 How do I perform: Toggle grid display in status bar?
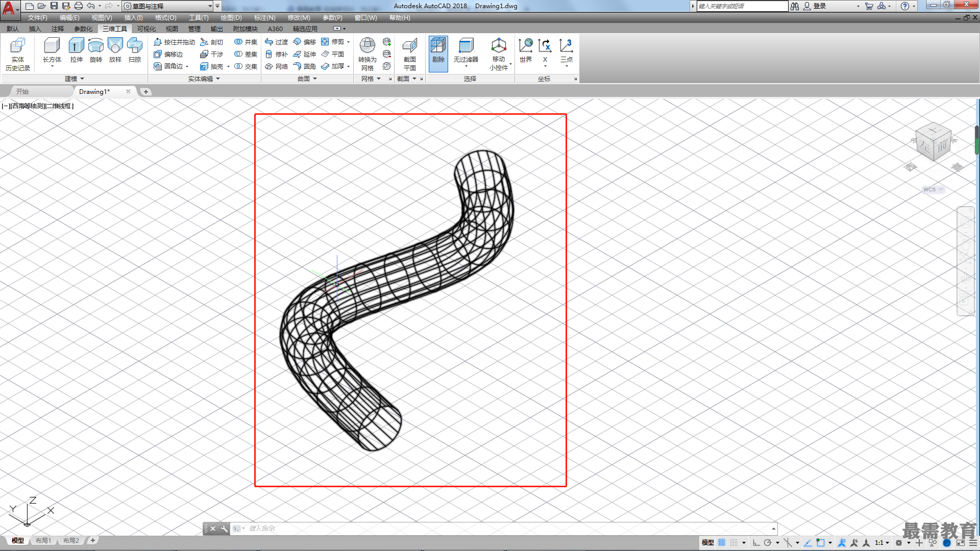pos(722,543)
